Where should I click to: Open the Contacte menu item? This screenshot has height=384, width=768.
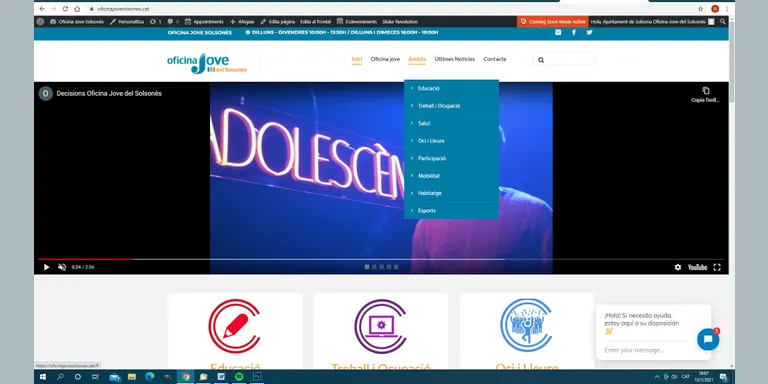[x=495, y=59]
